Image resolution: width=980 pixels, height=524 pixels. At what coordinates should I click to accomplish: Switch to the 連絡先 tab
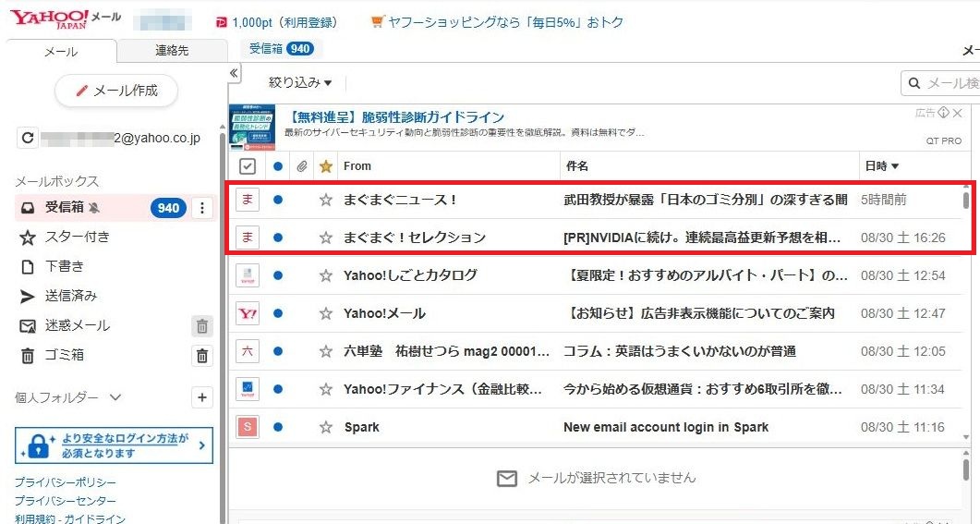click(x=172, y=52)
